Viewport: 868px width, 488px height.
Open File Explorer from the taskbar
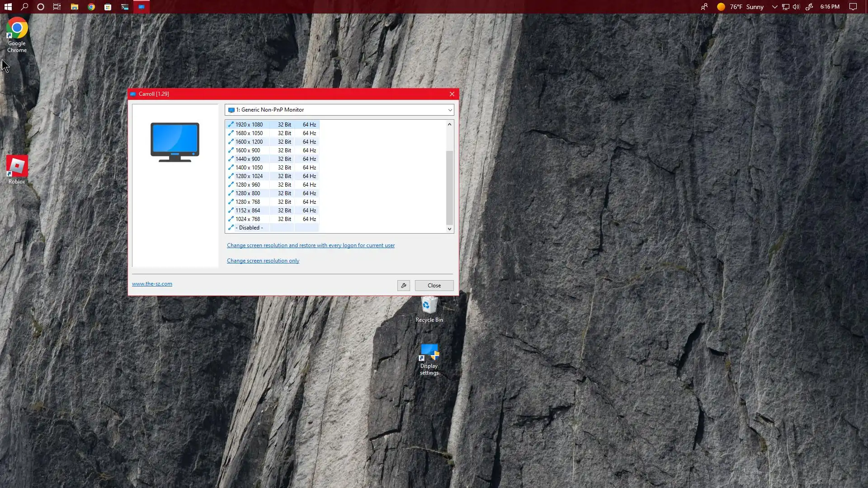coord(75,7)
